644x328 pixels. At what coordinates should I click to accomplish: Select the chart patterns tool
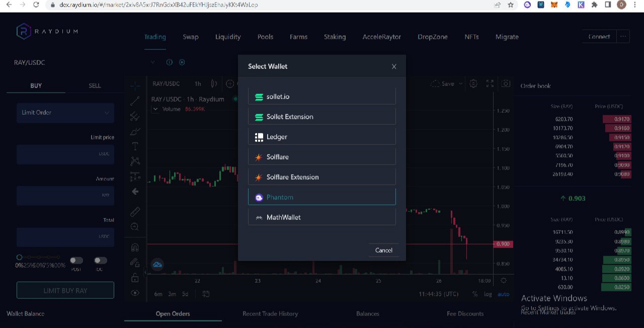point(135,161)
